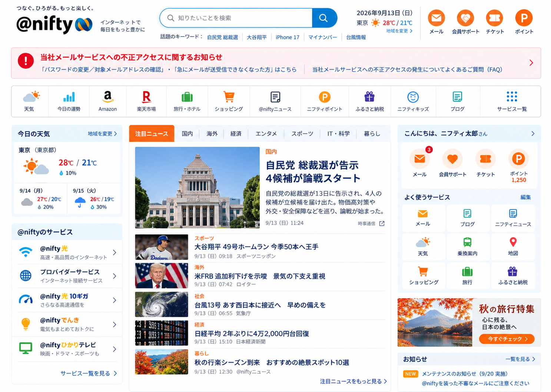This screenshot has height=392, width=551.
Task: Open メンテナンスのお知らせ(9/20 実施) notice
Action: coord(465,374)
